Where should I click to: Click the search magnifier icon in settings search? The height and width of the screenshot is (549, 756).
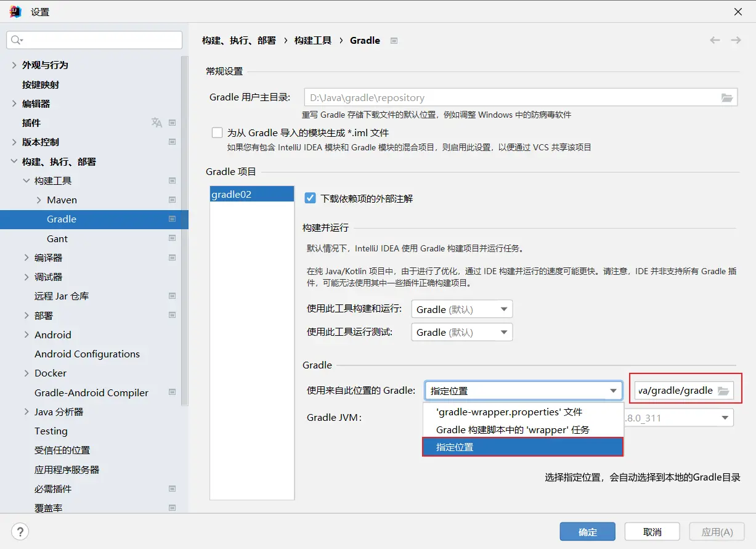[x=16, y=40]
